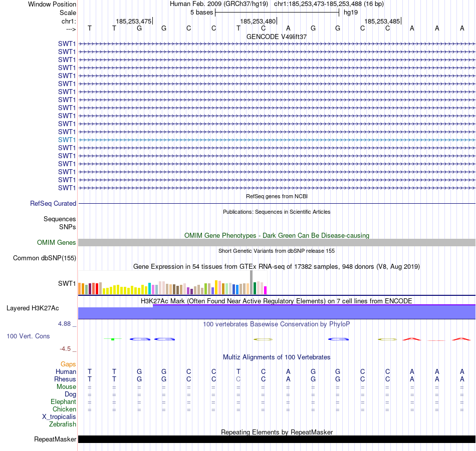Click the 185,253,475 coordinate marker

click(x=134, y=21)
